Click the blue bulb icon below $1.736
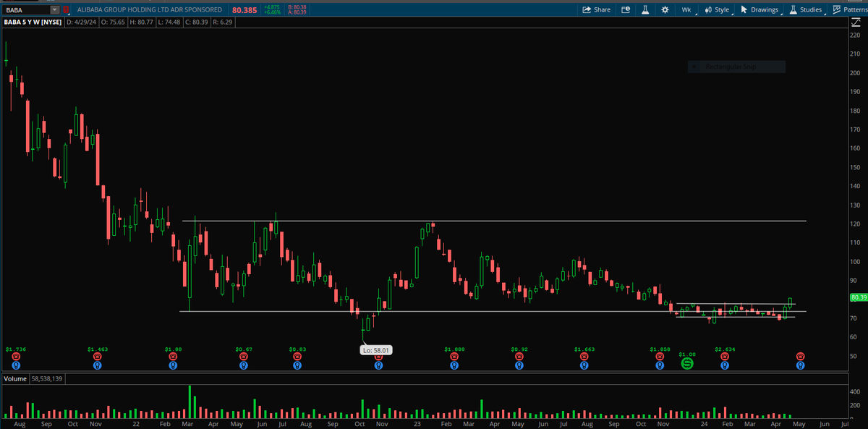868x429 pixels. tap(14, 365)
